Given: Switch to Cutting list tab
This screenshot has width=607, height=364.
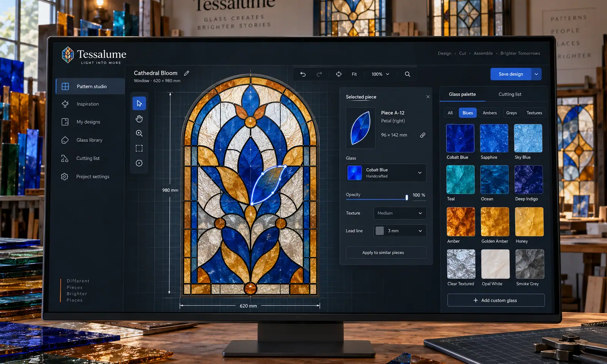Looking at the screenshot, I should coord(510,94).
